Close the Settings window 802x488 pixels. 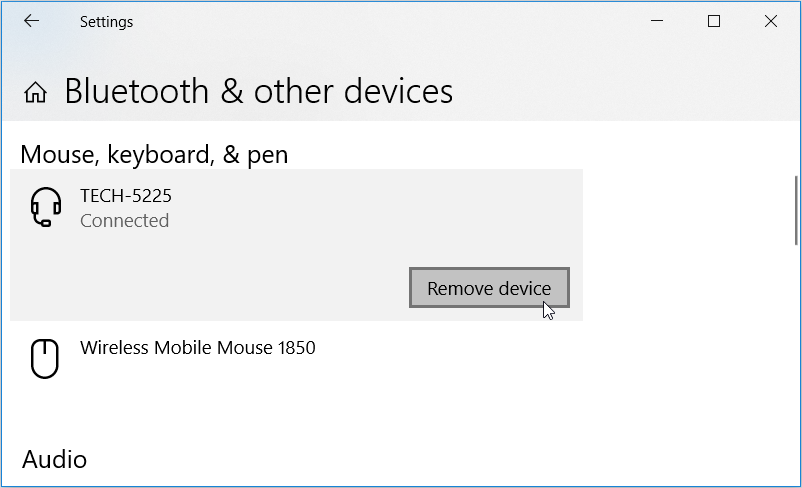click(x=771, y=21)
